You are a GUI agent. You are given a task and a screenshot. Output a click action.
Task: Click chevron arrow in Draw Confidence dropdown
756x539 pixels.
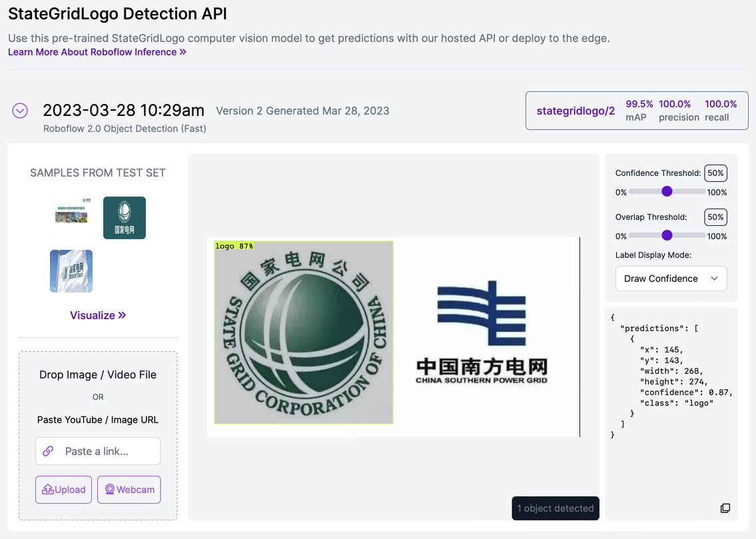(x=714, y=278)
